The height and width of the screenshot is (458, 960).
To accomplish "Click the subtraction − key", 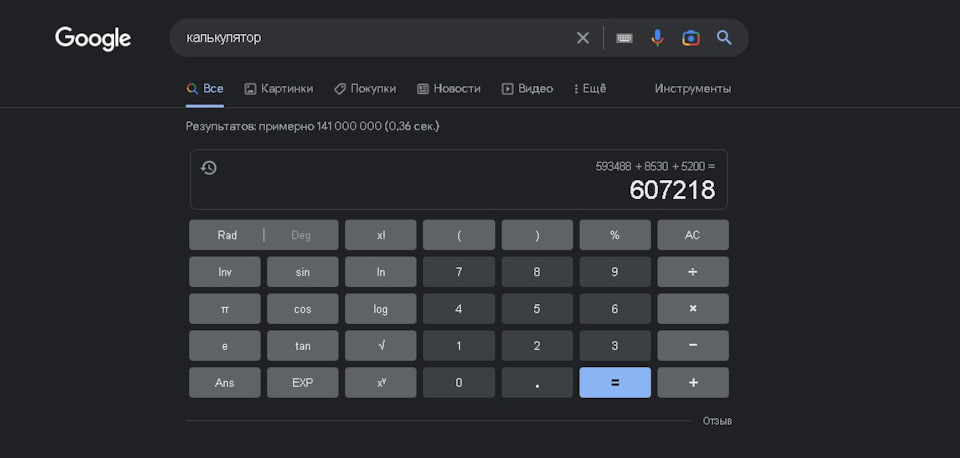I will click(x=693, y=345).
